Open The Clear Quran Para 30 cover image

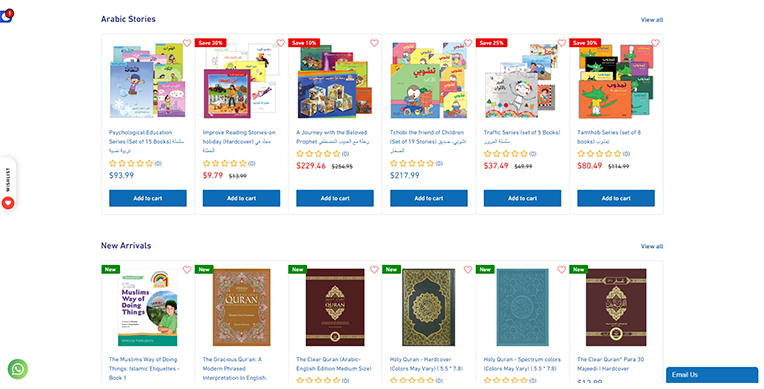click(616, 307)
